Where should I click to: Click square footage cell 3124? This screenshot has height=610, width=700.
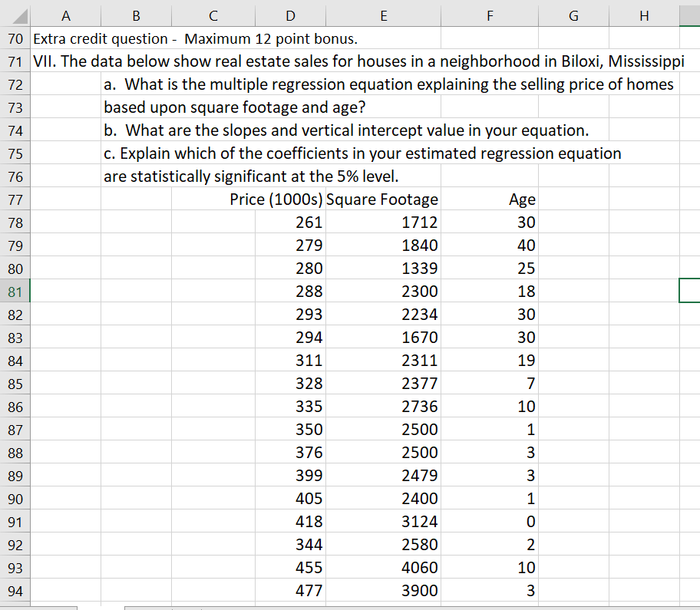[x=384, y=521]
